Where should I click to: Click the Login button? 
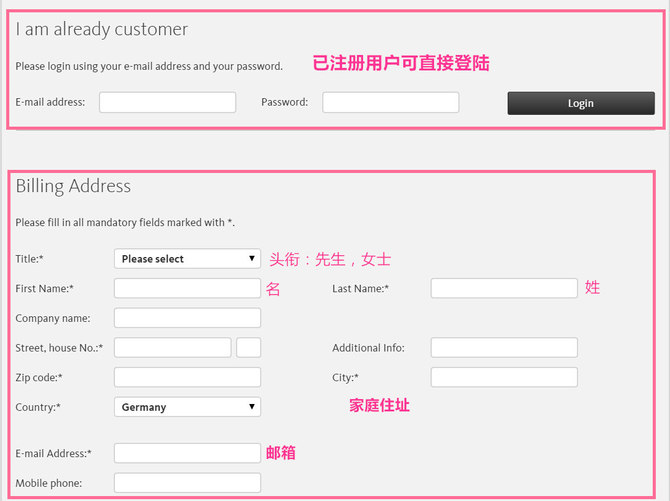click(581, 103)
